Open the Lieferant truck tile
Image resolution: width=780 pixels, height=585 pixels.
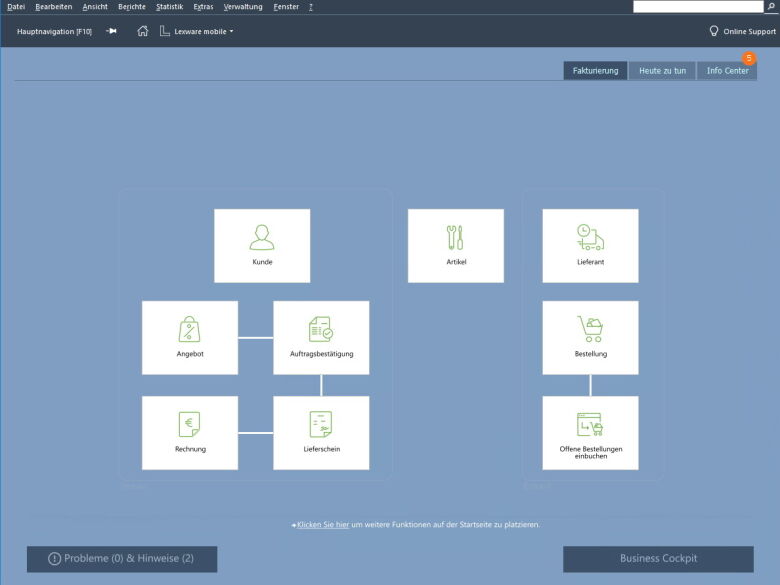[x=590, y=245]
